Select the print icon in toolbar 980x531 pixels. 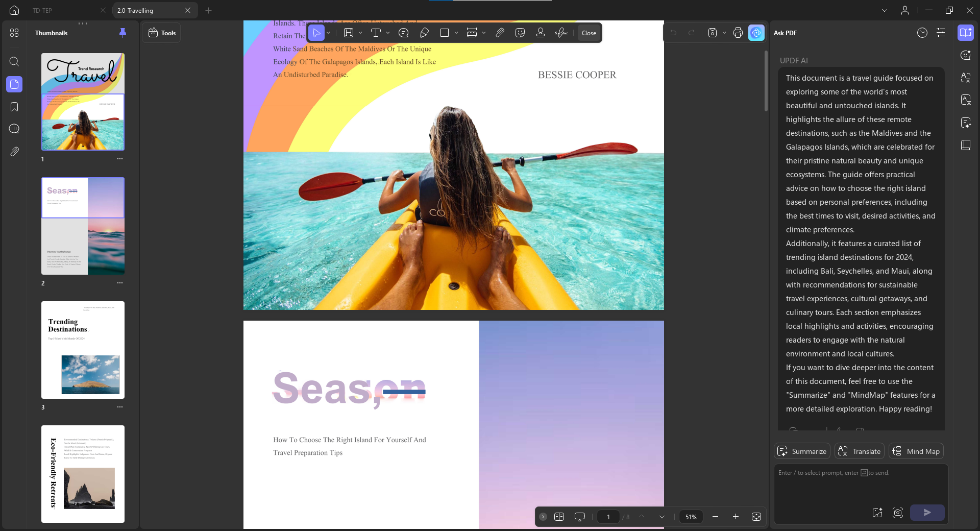pos(738,33)
